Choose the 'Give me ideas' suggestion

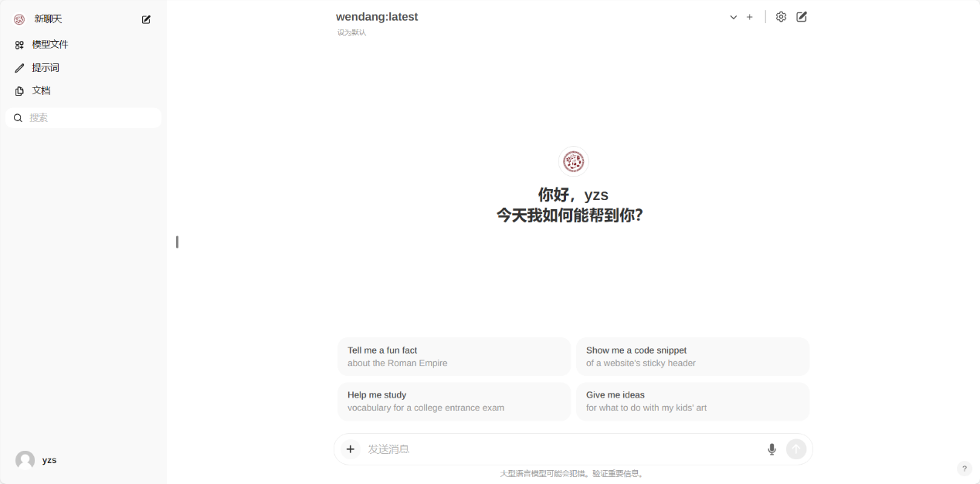pos(693,401)
